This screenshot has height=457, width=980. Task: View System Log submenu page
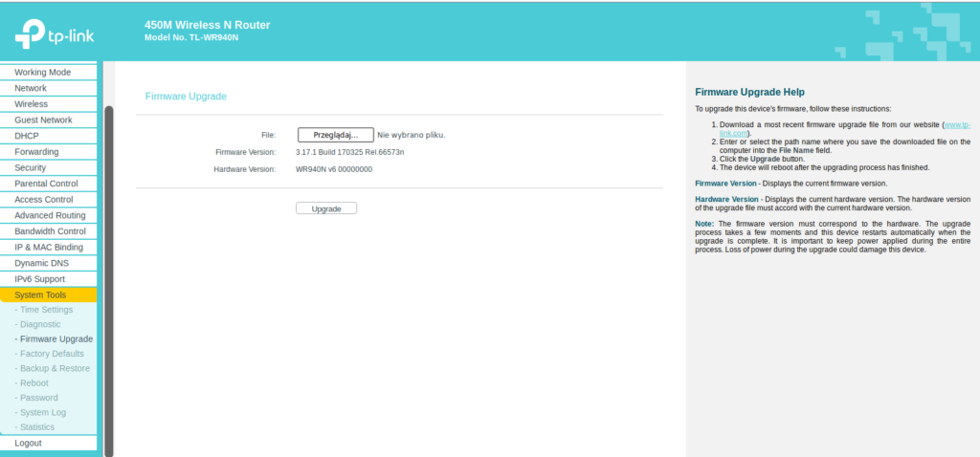coord(43,413)
